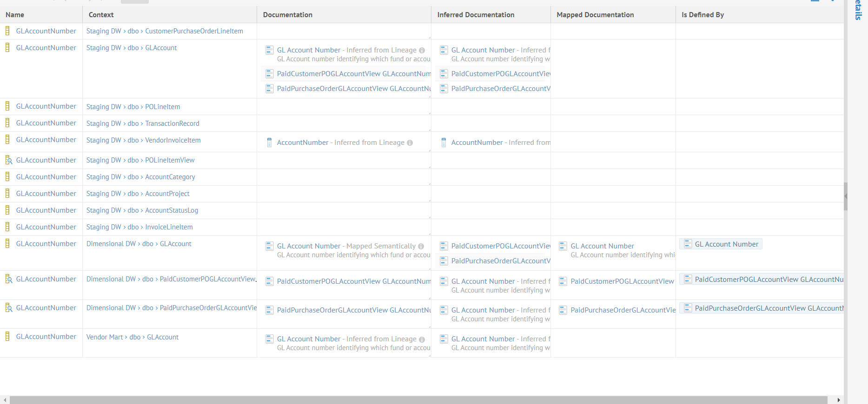
Task: Click the AccountNumber icon in Inferred Documentation column
Action: coord(444,143)
